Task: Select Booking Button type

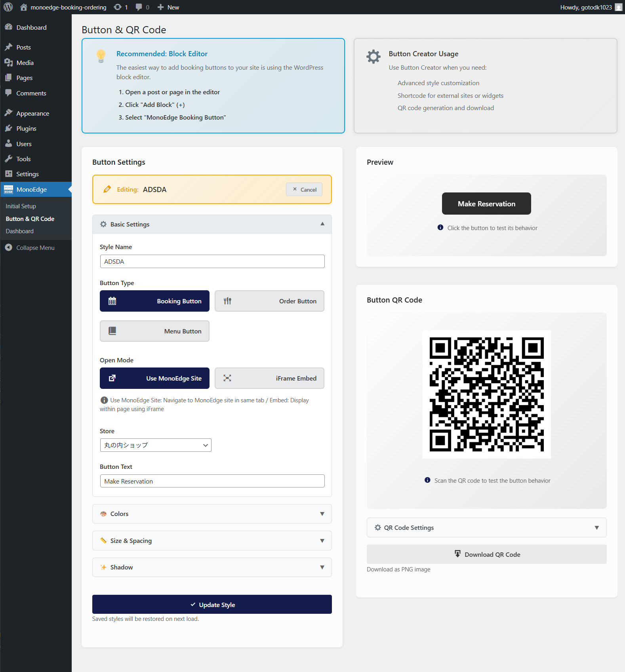Action: click(154, 301)
